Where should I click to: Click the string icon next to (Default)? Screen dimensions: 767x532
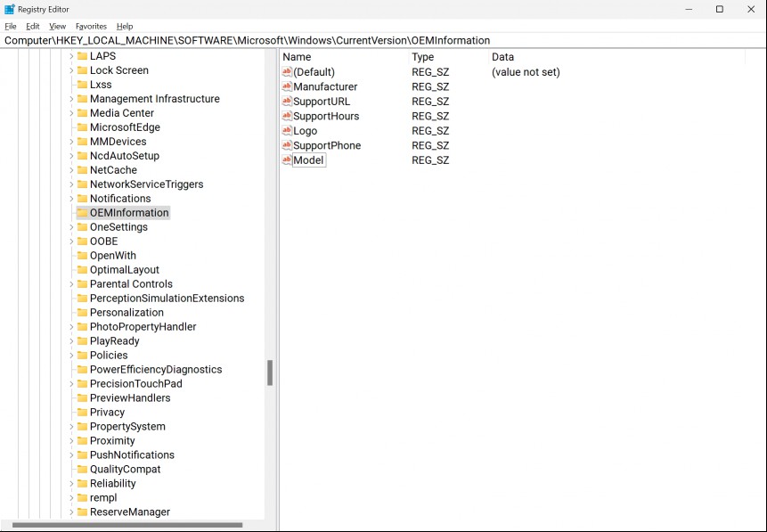287,72
